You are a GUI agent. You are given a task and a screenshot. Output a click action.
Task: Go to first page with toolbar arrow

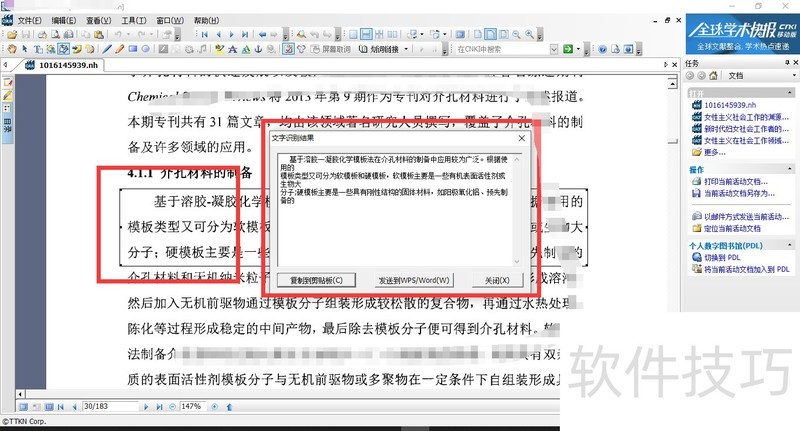(204, 35)
